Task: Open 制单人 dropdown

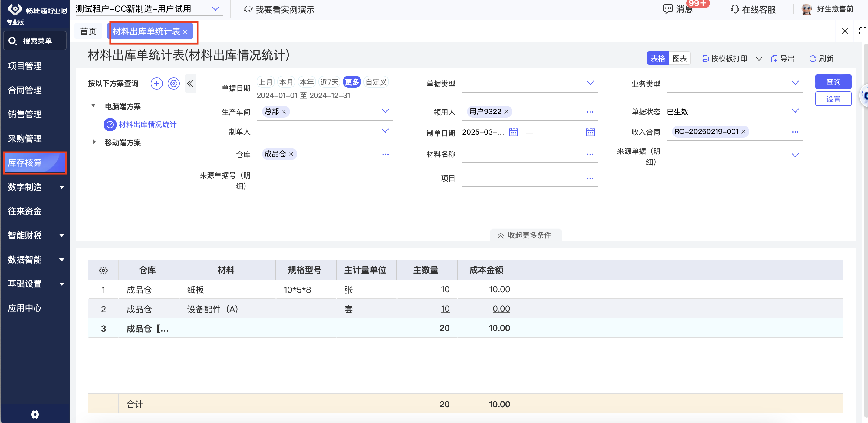Action: pos(385,131)
